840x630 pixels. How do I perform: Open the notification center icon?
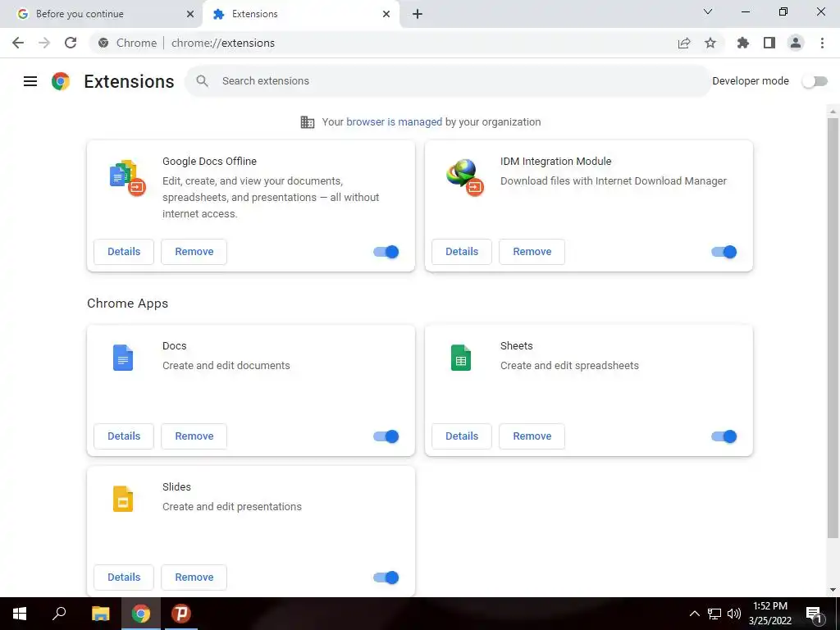point(814,614)
